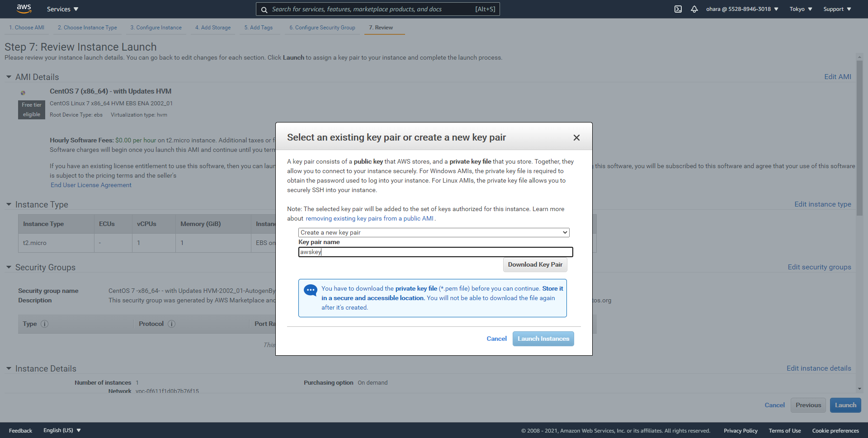
Task: Click the CentOS 7 AMI title text
Action: pyautogui.click(x=110, y=91)
